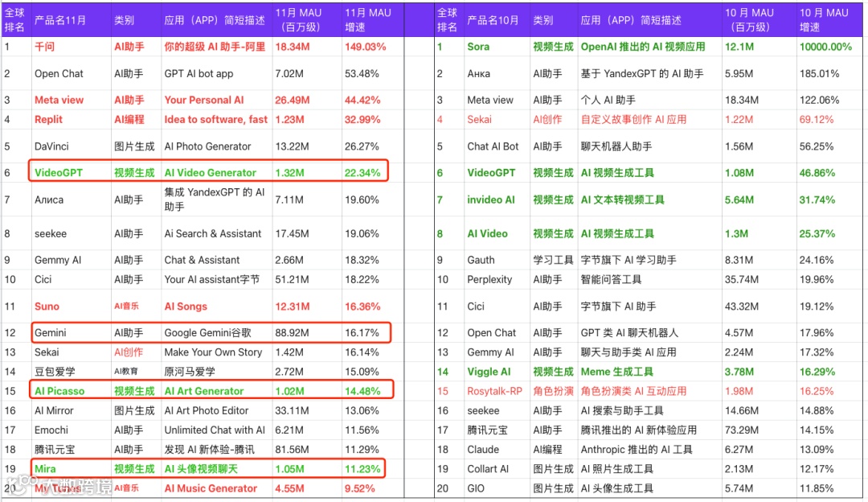Select the 'Rosytalk-RP' product cell
This screenshot has height=502, width=868.
(494, 391)
